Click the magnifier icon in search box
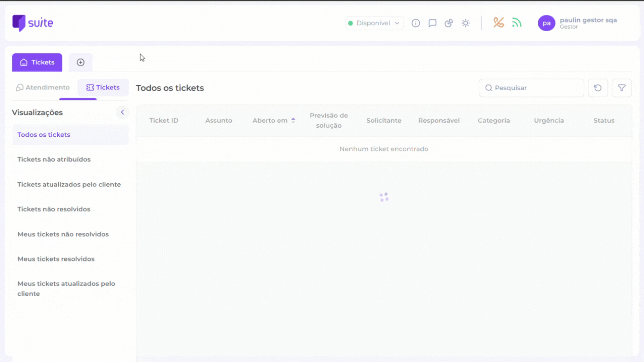 coord(489,88)
